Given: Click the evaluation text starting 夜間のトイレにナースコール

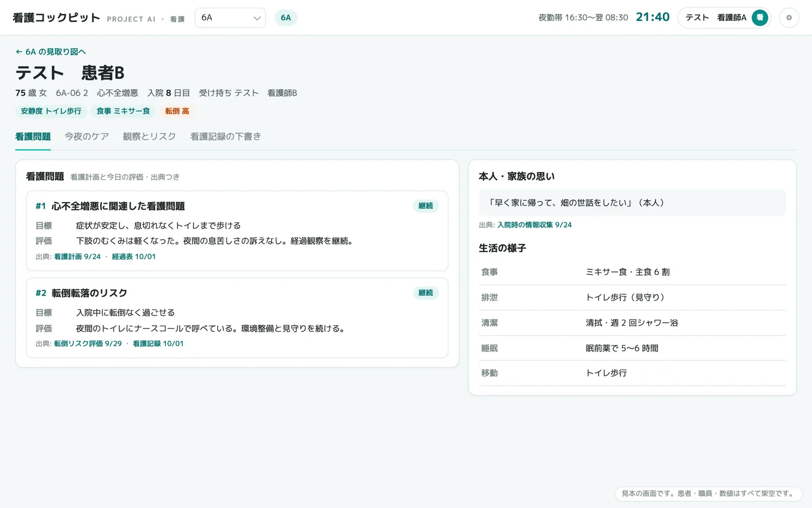Looking at the screenshot, I should 211,329.
